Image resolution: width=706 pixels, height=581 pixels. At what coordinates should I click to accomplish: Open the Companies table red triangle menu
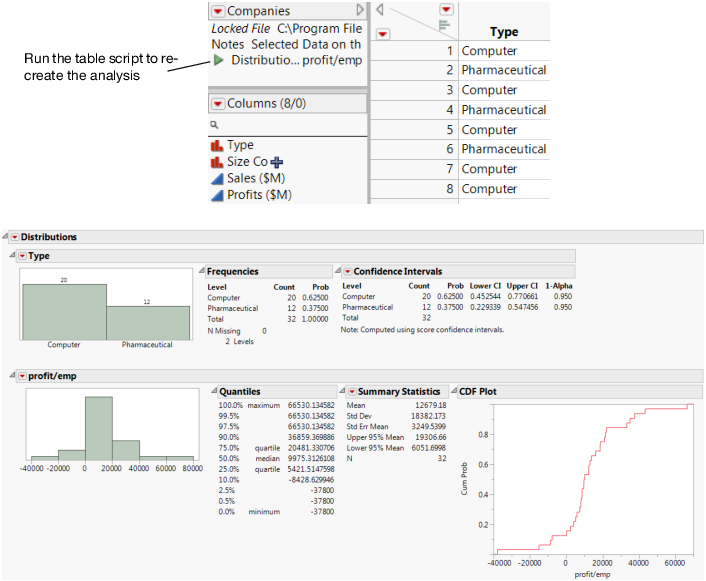click(x=218, y=11)
